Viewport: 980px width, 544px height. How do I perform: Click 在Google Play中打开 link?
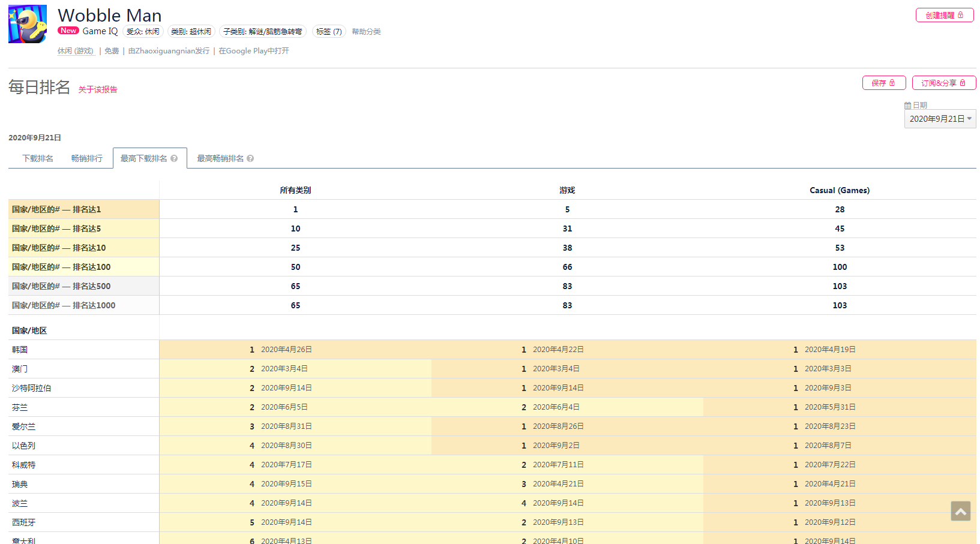point(254,51)
